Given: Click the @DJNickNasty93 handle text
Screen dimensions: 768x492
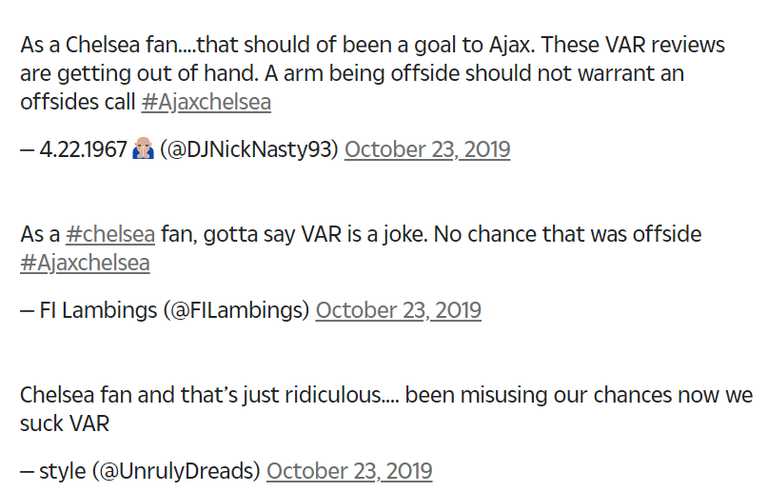Looking at the screenshot, I should 249,150.
